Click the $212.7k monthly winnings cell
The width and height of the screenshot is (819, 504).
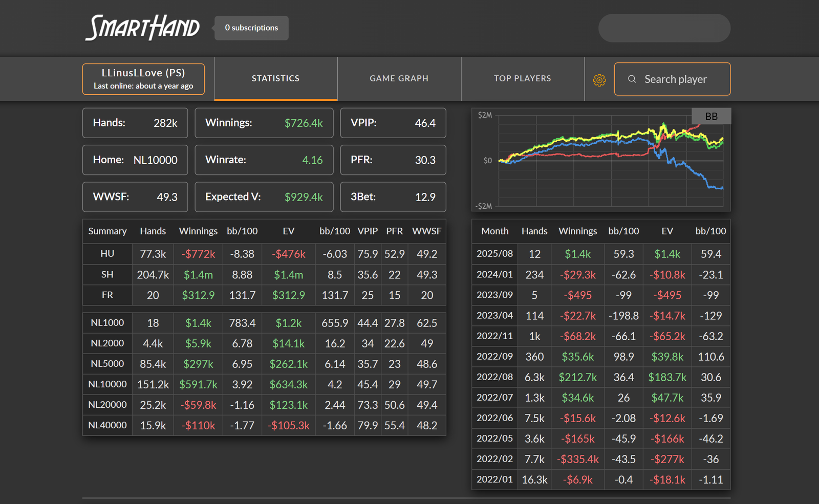pyautogui.click(x=578, y=377)
